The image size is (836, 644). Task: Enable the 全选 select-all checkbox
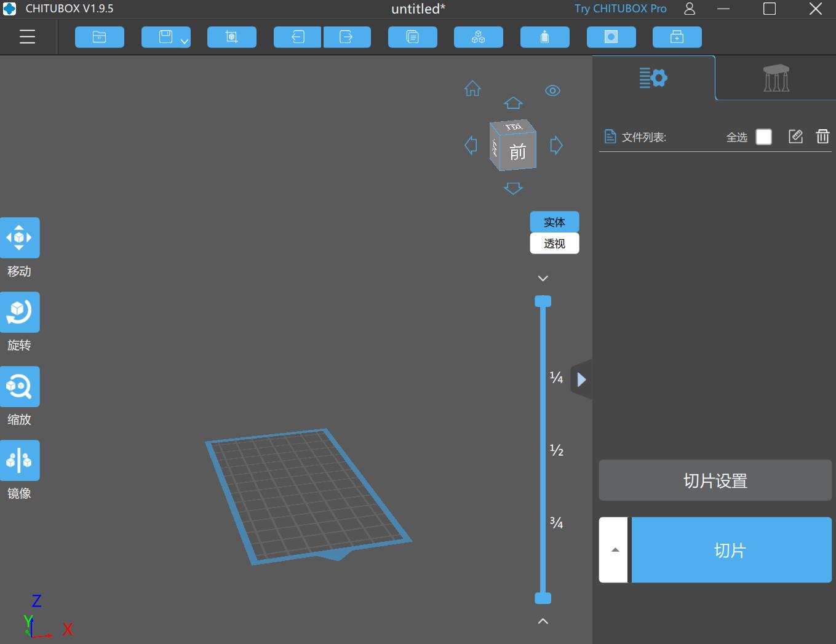(763, 137)
